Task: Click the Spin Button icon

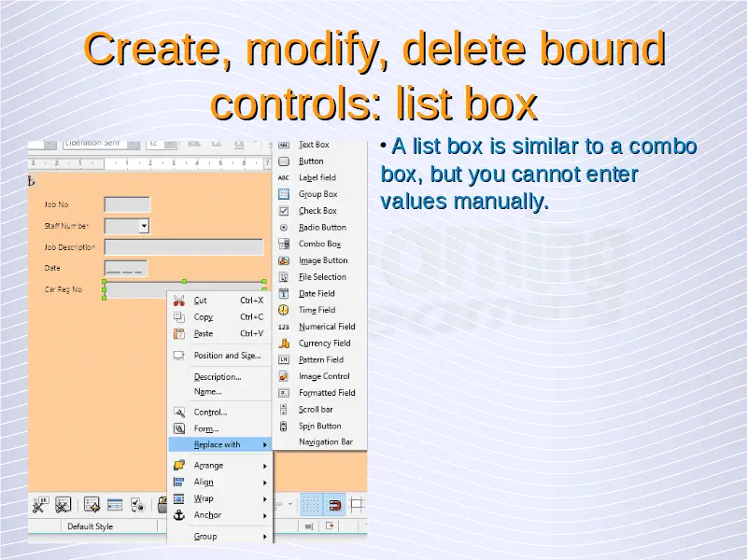Action: click(284, 426)
